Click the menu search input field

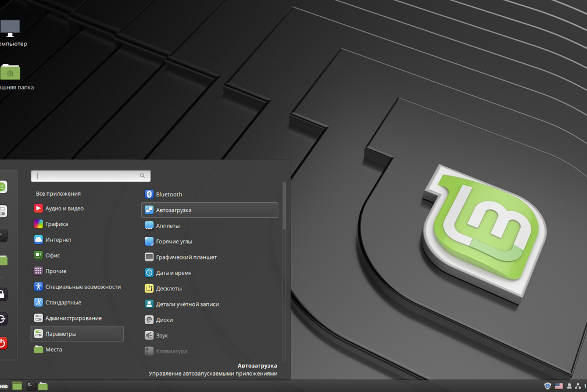pyautogui.click(x=91, y=176)
